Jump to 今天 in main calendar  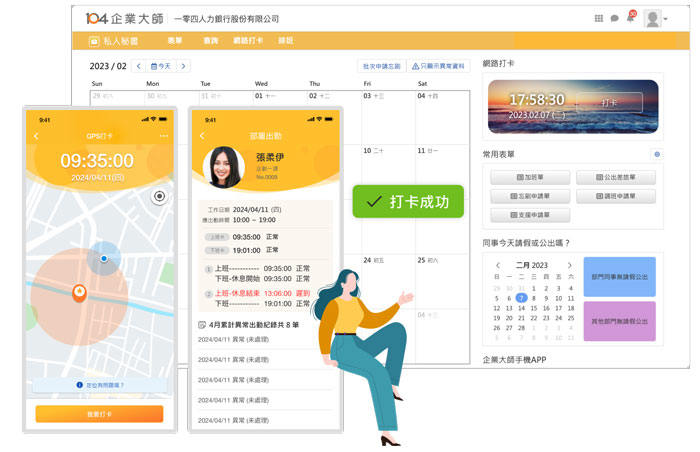(161, 66)
